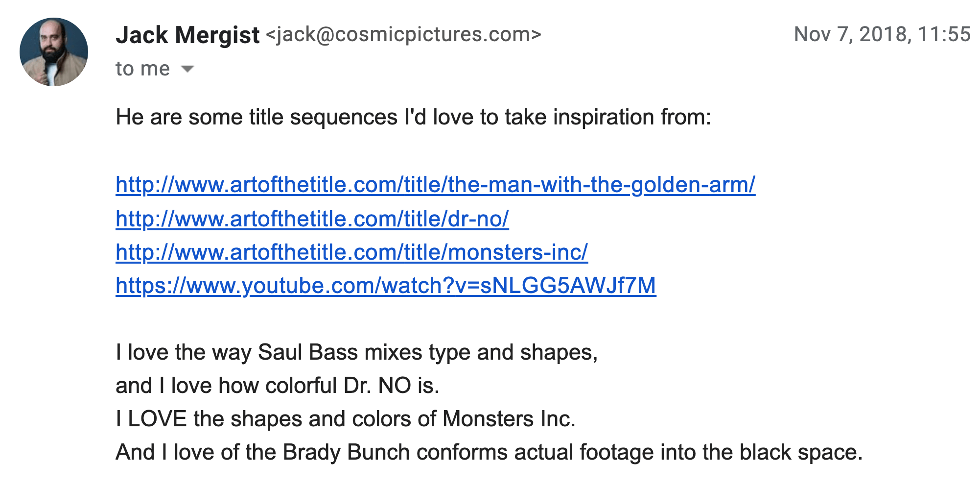Image resolution: width=980 pixels, height=489 pixels.
Task: Click the word "colorful" in the body
Action: click(x=301, y=386)
